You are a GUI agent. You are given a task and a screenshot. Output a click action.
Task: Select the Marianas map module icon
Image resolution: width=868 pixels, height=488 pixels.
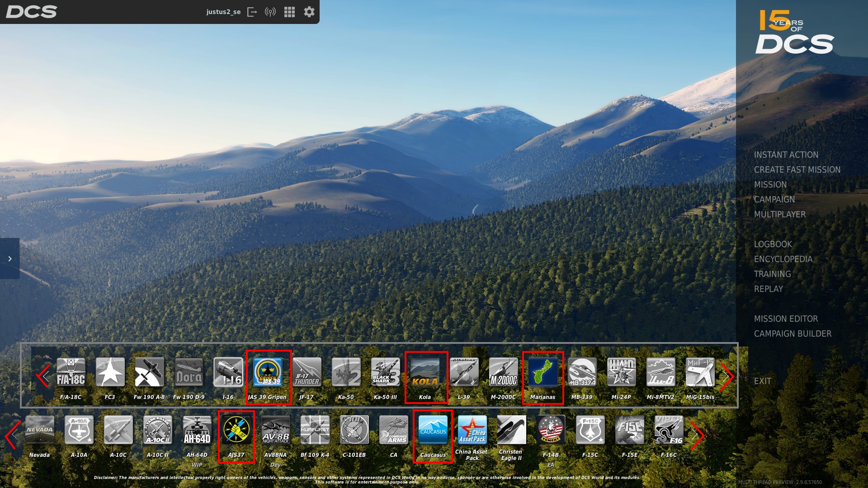point(542,372)
